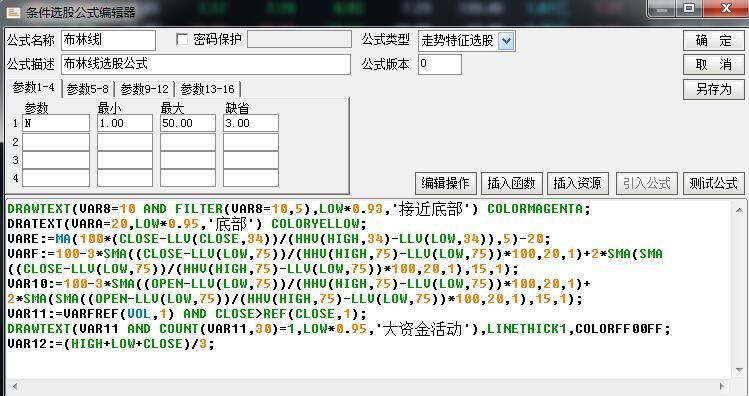Click parameter 1 最大 field showing 50.00

click(188, 123)
